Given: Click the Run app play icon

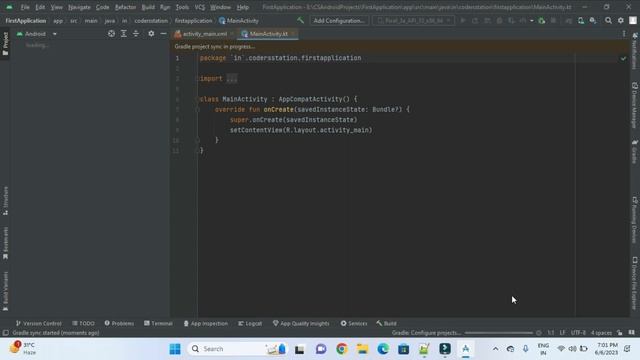Looking at the screenshot, I should click(x=463, y=20).
